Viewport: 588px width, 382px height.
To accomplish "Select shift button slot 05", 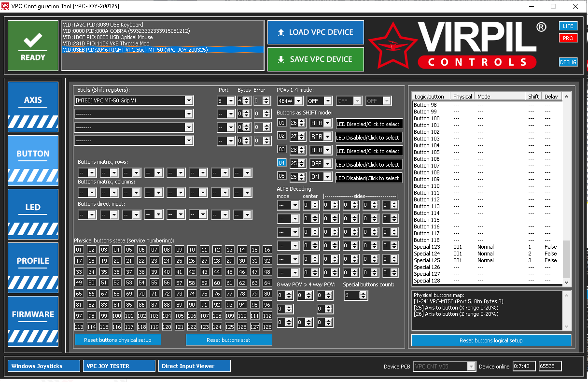I will [282, 177].
